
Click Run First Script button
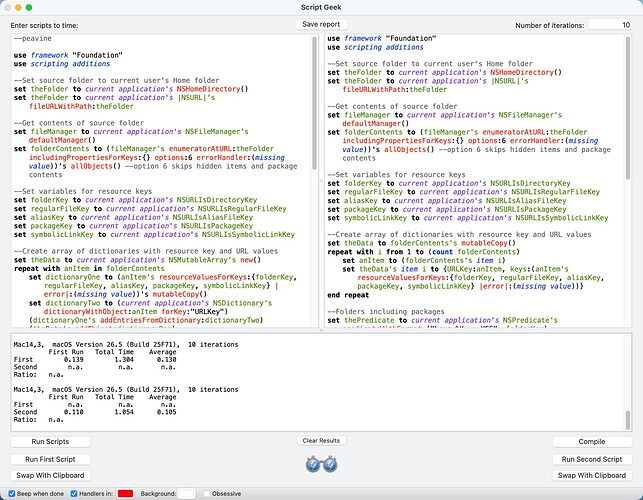click(x=50, y=459)
